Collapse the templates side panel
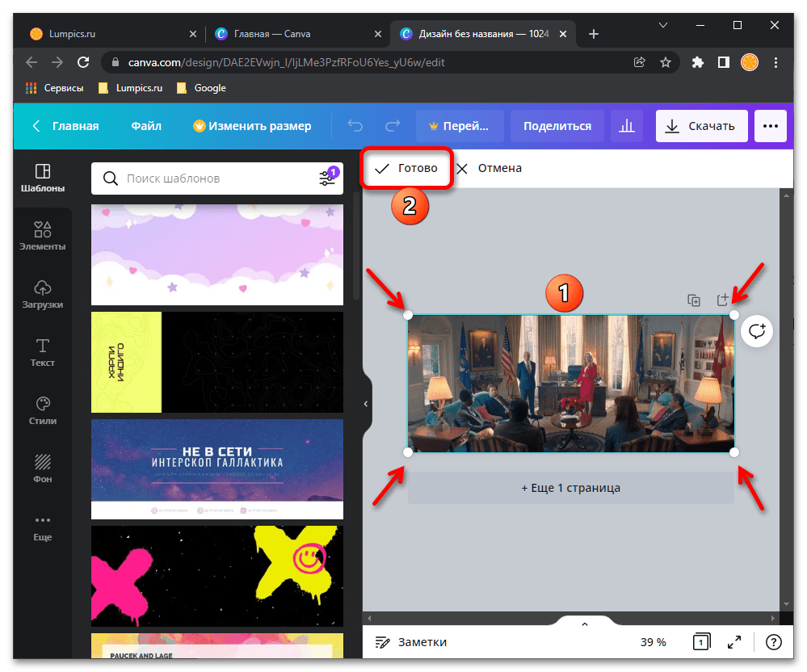This screenshot has width=807, height=672. [366, 404]
